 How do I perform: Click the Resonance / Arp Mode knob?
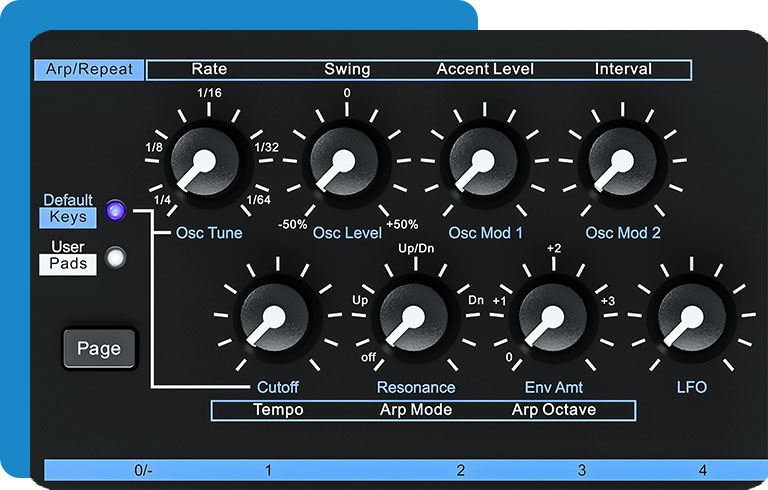pos(414,317)
